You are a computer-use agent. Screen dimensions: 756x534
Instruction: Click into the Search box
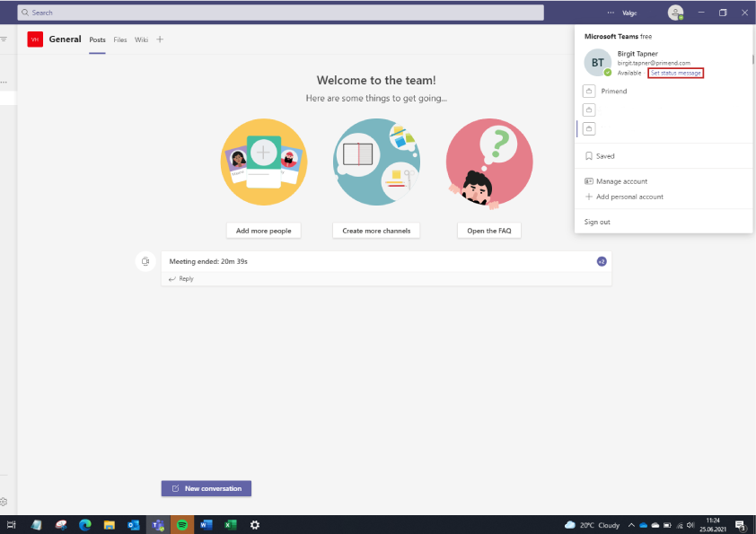pos(281,13)
